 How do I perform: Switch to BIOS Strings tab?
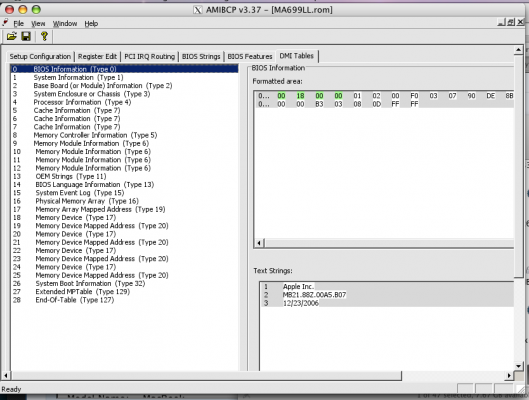(x=201, y=56)
